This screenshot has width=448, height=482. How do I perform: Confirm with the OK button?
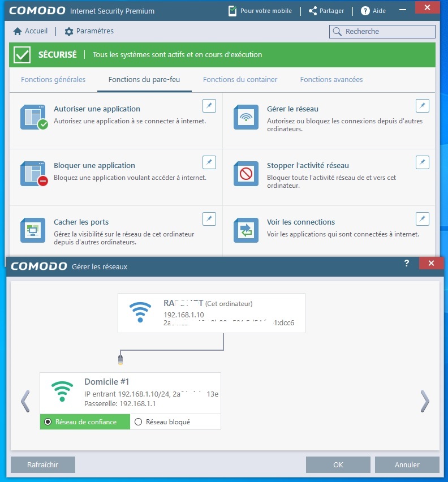(338, 464)
